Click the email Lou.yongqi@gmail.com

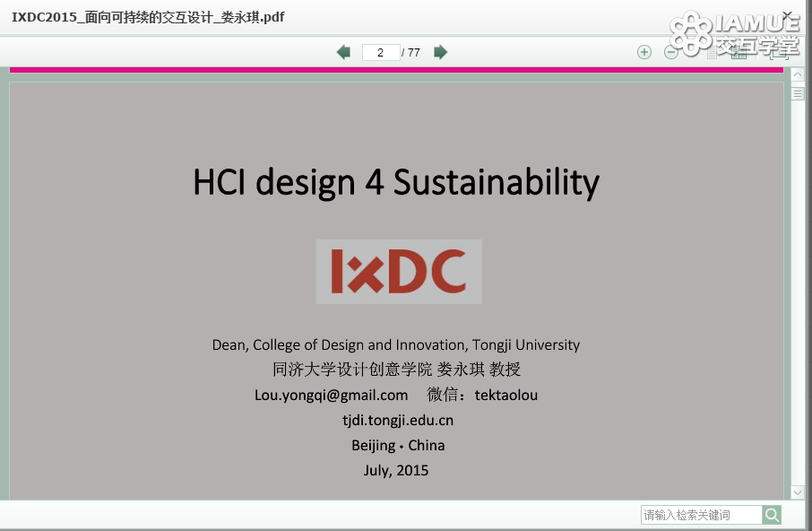point(331,396)
